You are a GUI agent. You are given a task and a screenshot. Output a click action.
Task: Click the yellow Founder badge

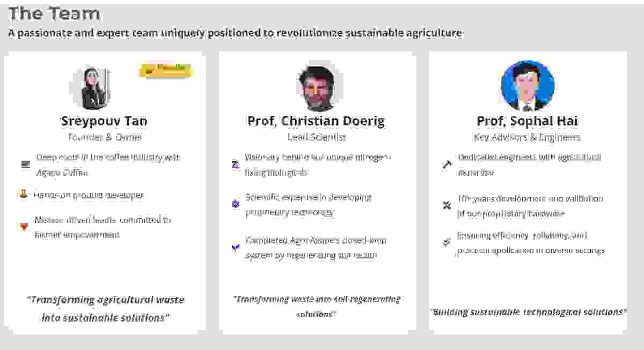pos(166,70)
